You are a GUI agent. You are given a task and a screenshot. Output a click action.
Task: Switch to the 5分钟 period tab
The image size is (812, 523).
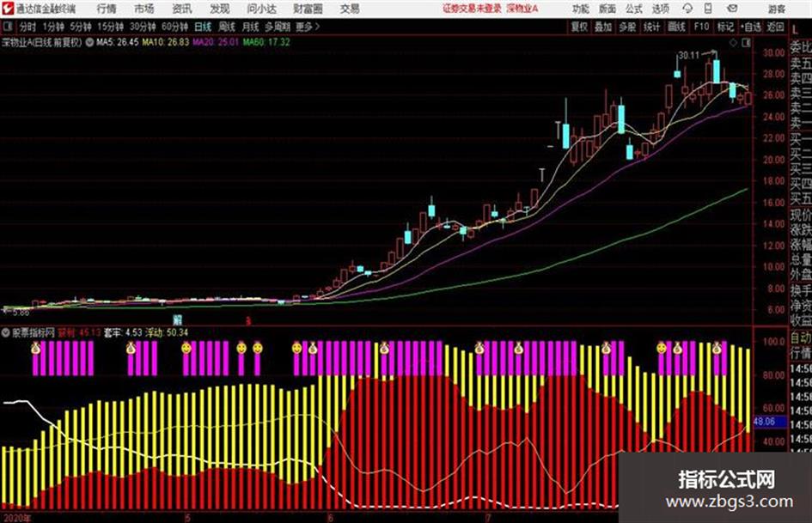click(x=81, y=27)
